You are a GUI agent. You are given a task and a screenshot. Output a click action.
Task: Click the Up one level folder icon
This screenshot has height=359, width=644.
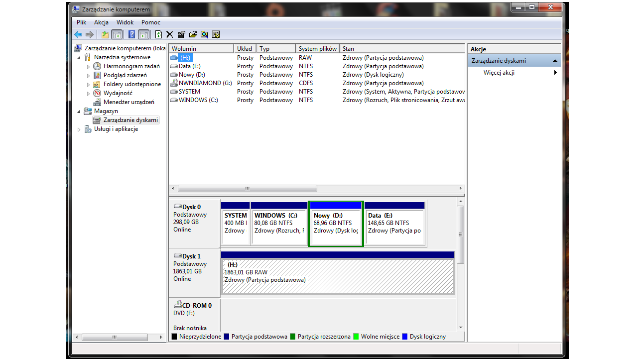[x=105, y=34]
